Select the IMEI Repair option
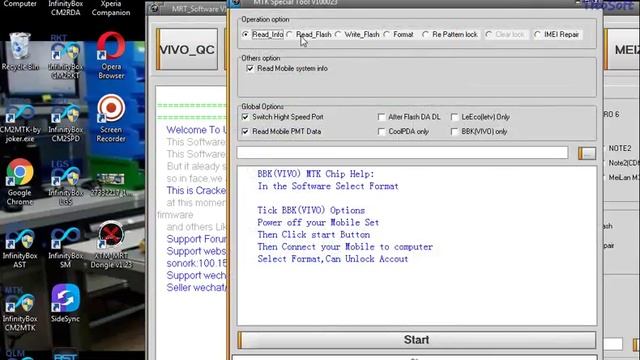The image size is (640, 360). [x=557, y=35]
